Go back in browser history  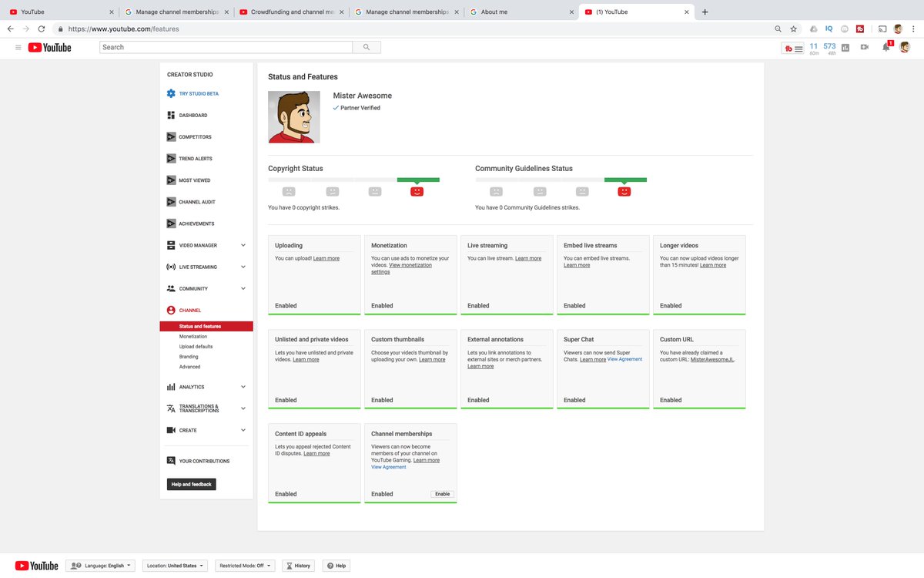click(x=11, y=29)
